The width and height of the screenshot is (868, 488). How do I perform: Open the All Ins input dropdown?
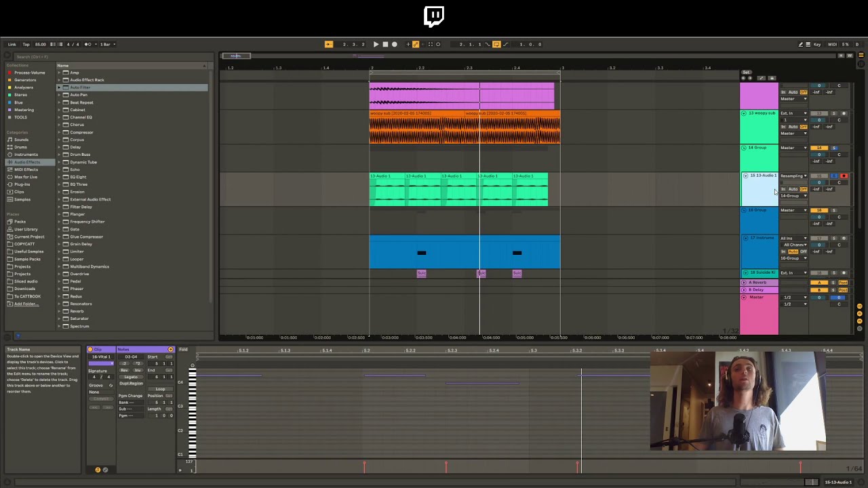click(793, 239)
